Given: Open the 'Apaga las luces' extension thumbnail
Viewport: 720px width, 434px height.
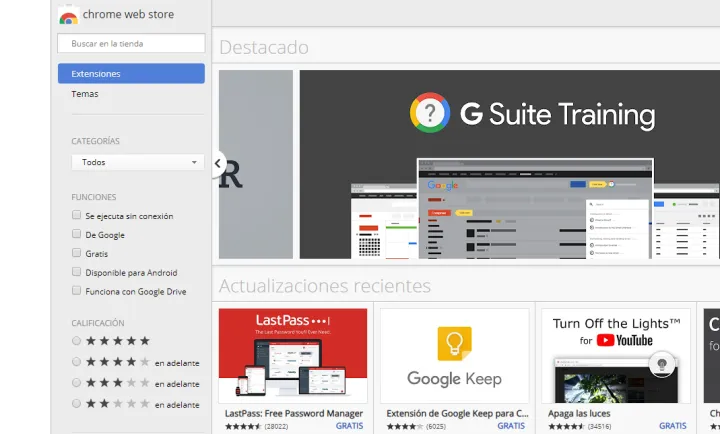Looking at the screenshot, I should (615, 355).
